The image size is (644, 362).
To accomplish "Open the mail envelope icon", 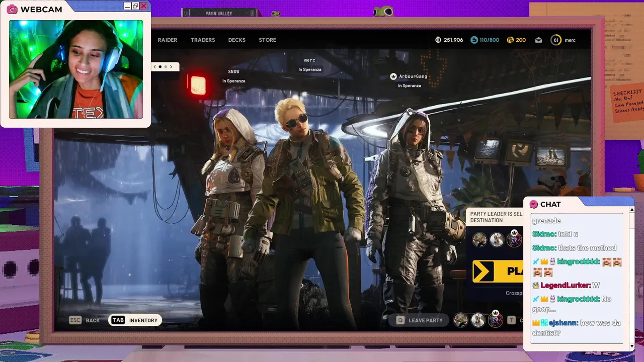I will (x=538, y=40).
